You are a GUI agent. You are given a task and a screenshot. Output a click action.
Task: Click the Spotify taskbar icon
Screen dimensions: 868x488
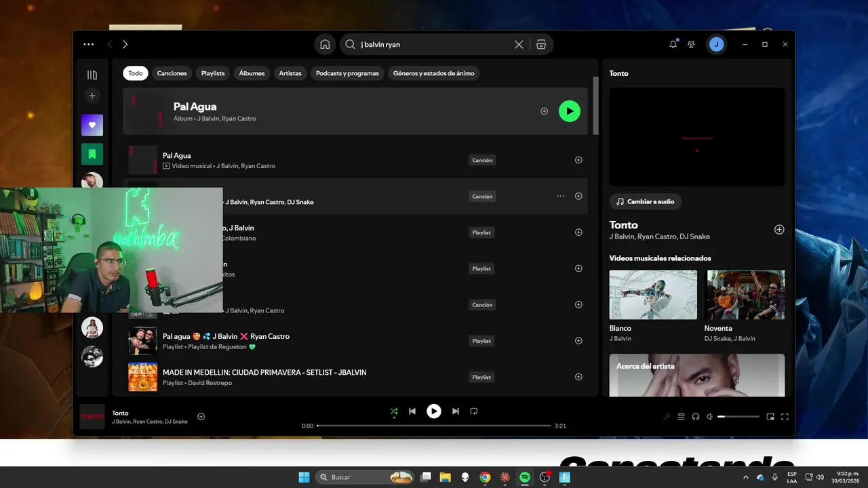pos(524,477)
